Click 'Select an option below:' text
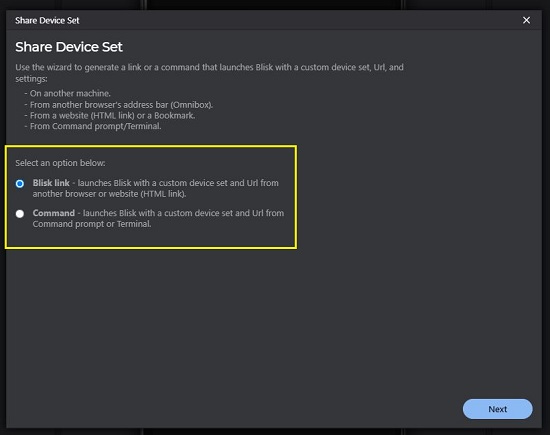This screenshot has width=550, height=435. 60,163
